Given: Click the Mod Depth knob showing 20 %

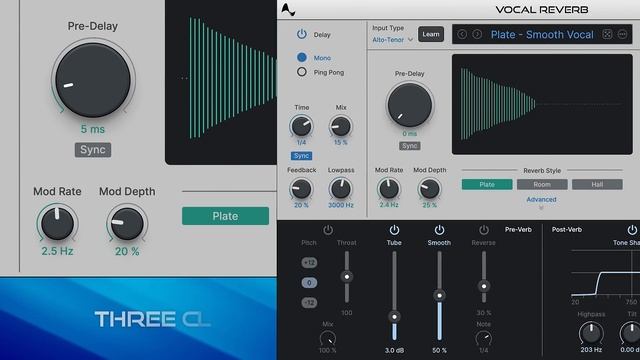Looking at the screenshot, I should point(127,223).
